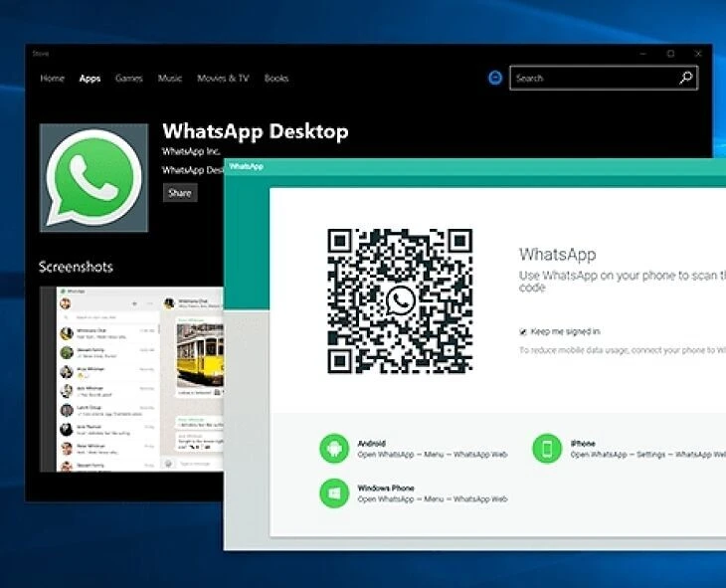Image resolution: width=726 pixels, height=588 pixels.
Task: Focus the Store Search field
Action: pos(604,78)
